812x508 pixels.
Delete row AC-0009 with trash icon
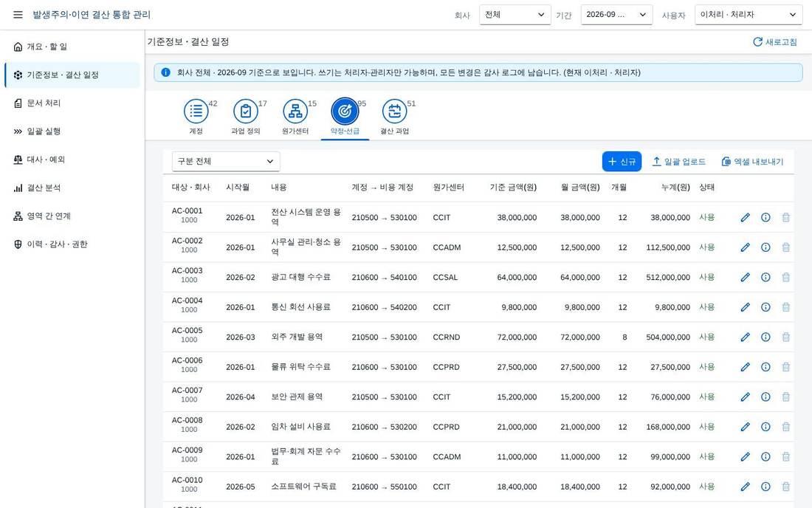coord(785,457)
